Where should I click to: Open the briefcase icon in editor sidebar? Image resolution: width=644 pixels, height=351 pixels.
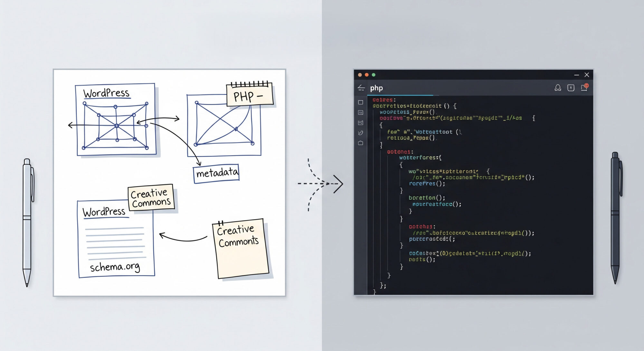tap(361, 143)
